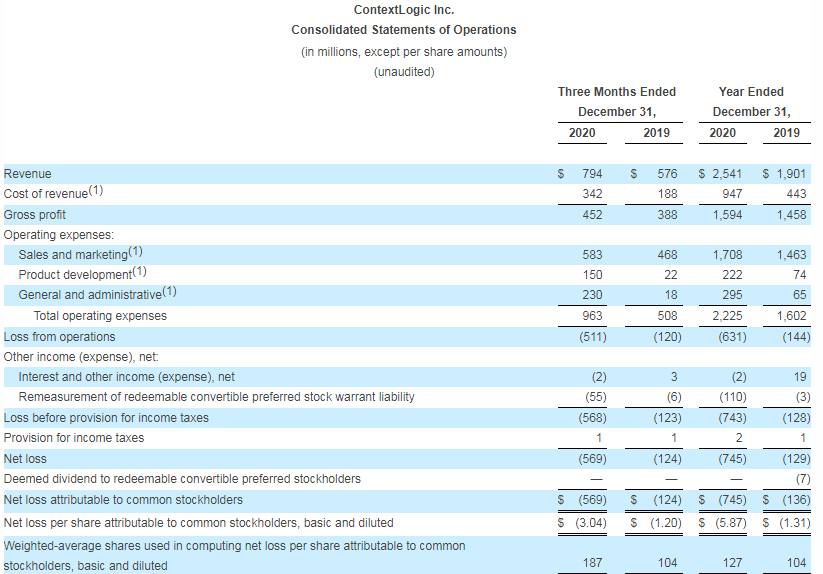The height and width of the screenshot is (574, 823).
Task: Click the Total operating expenses value 963
Action: 592,315
